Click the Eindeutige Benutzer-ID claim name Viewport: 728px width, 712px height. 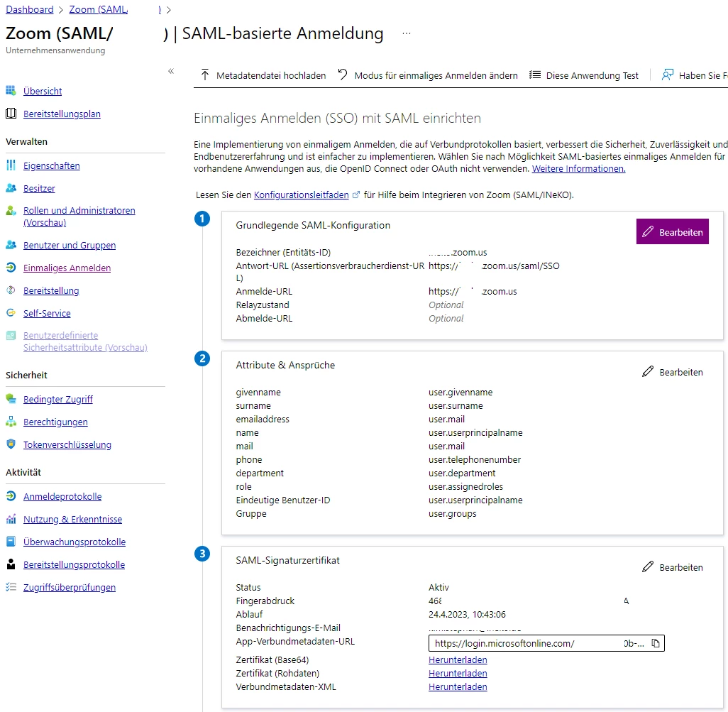tap(282, 500)
